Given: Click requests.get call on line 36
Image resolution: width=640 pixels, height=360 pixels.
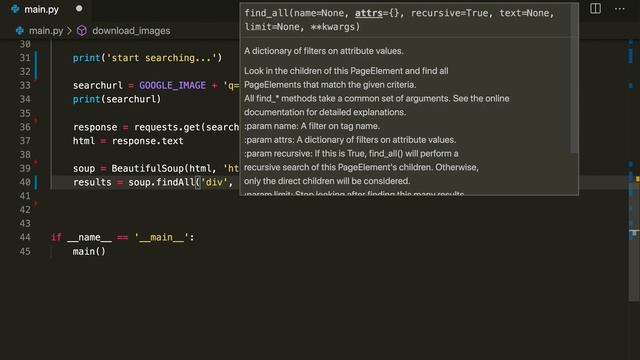Looking at the screenshot, I should tap(187, 127).
